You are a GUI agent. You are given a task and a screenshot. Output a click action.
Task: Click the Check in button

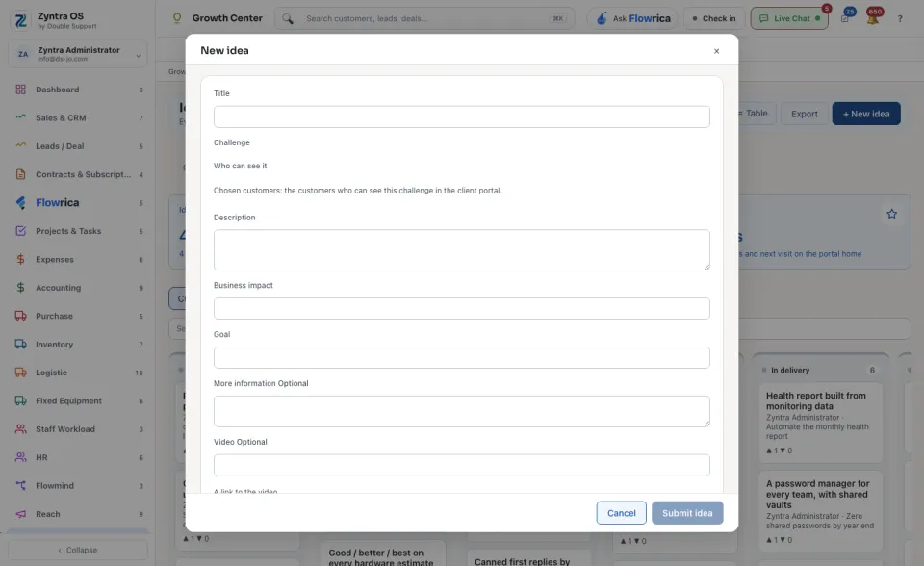[713, 18]
